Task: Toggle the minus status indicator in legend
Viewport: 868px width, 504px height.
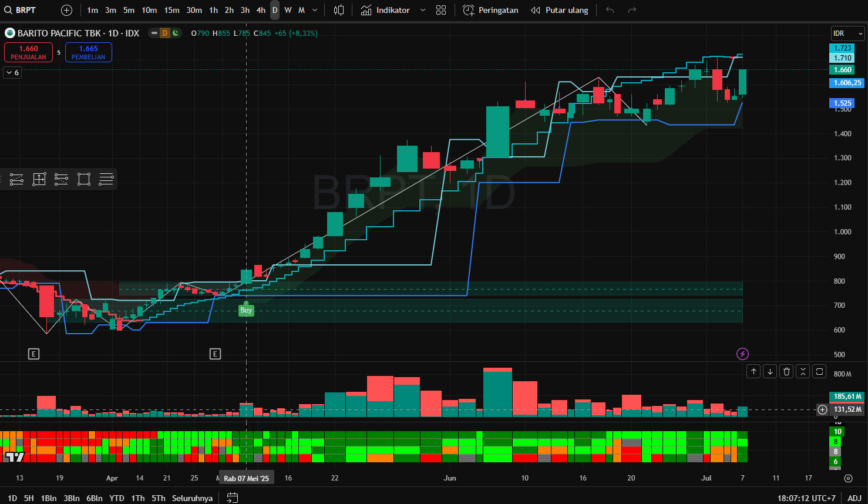Action: click(x=154, y=33)
